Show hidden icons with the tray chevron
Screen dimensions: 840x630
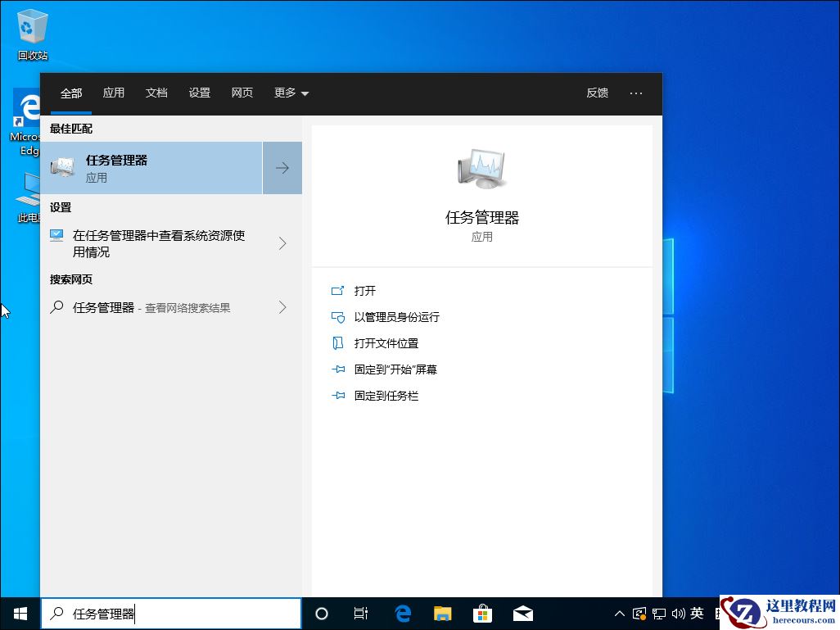pos(620,613)
